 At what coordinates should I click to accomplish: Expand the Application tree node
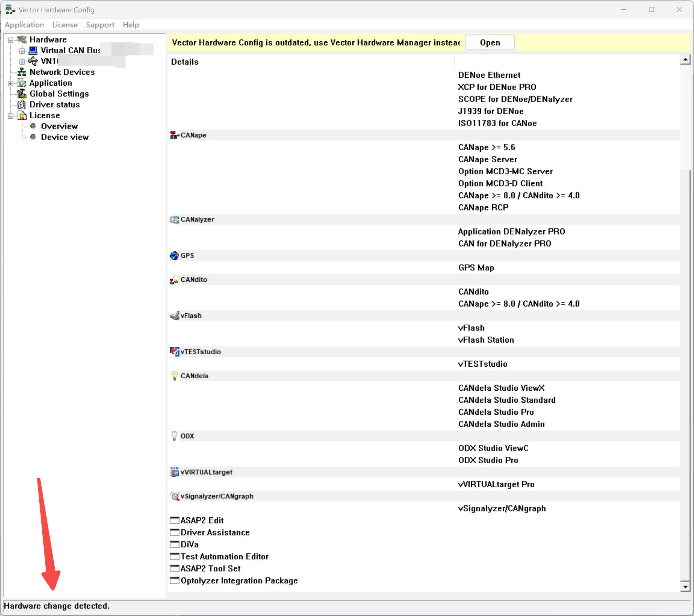(x=11, y=83)
